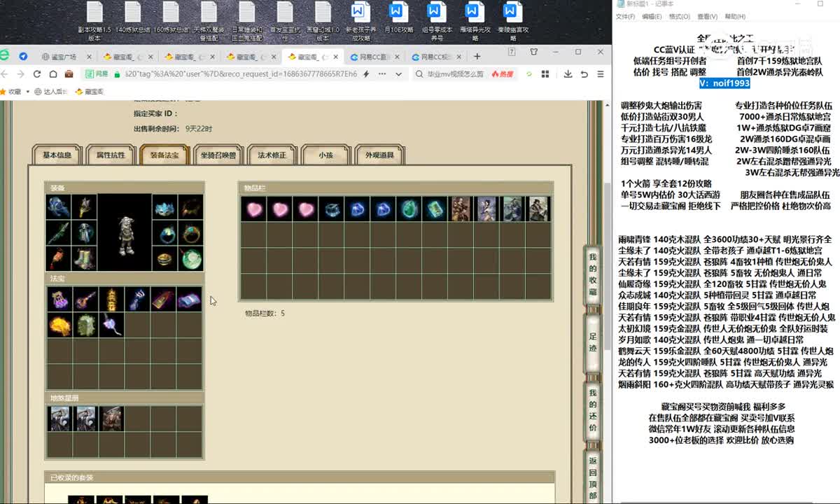Click the browser home icon

click(x=52, y=74)
